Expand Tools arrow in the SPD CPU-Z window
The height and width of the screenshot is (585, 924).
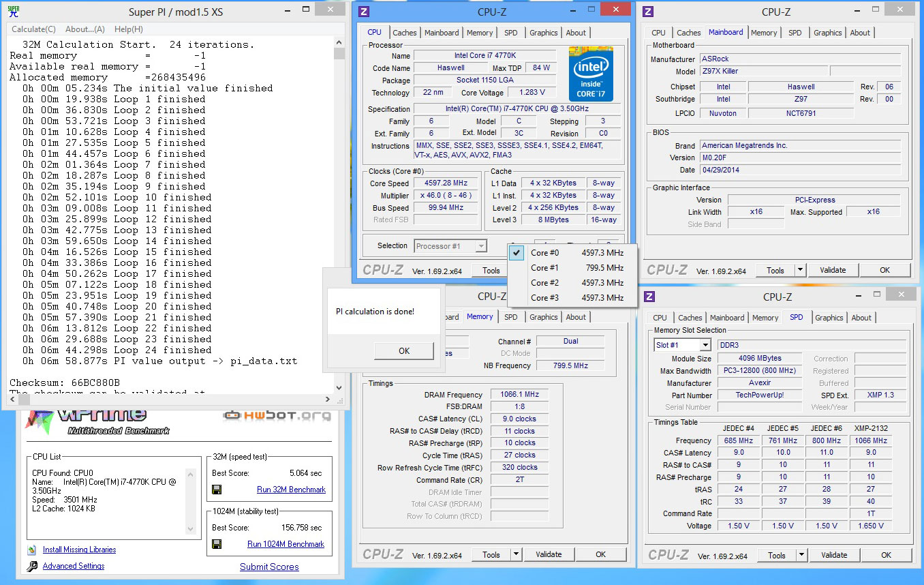coord(801,555)
